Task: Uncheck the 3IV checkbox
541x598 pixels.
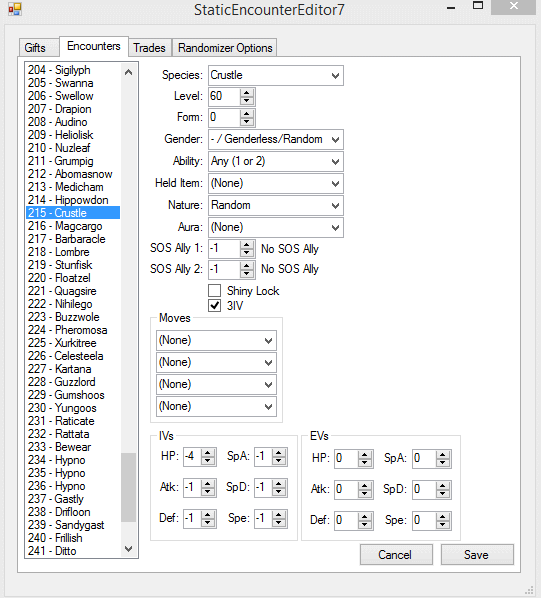Action: coord(215,305)
